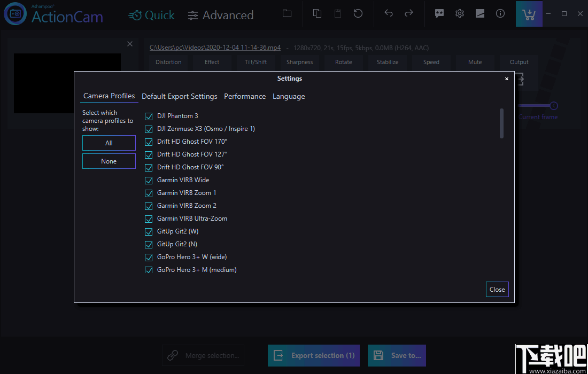Click the All profiles button
The width and height of the screenshot is (588, 374).
[x=109, y=143]
